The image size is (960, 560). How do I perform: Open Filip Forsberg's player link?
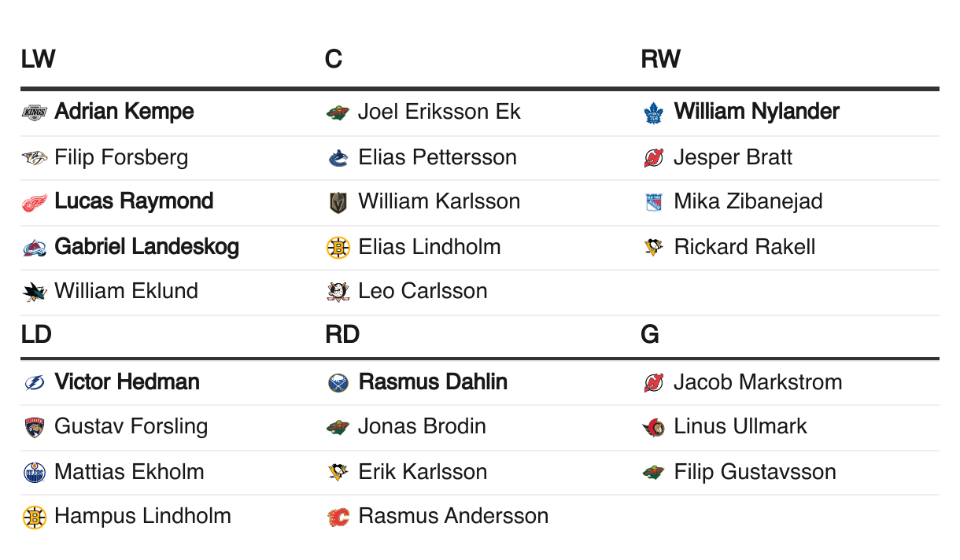pyautogui.click(x=121, y=157)
